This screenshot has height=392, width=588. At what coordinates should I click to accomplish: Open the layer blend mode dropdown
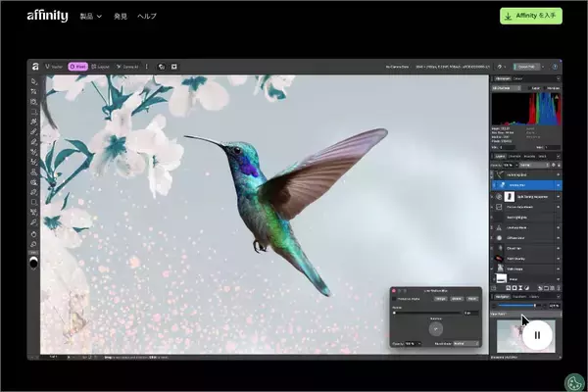click(535, 165)
